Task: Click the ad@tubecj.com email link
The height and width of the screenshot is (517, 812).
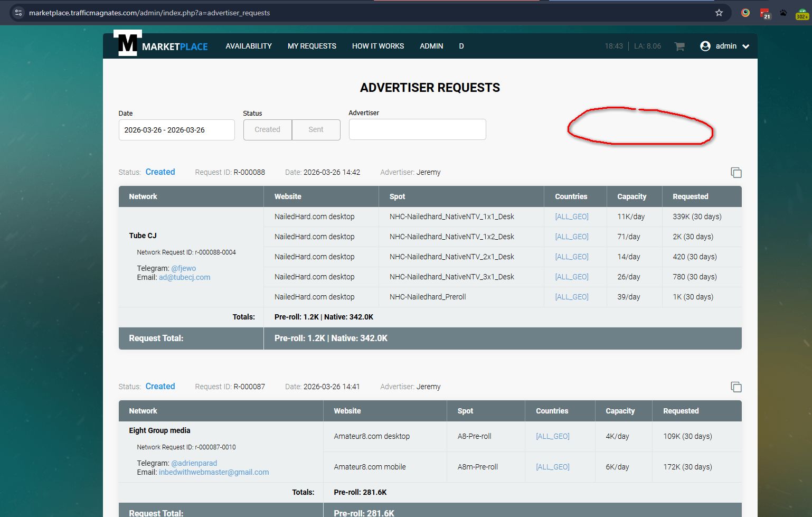Action: click(184, 277)
